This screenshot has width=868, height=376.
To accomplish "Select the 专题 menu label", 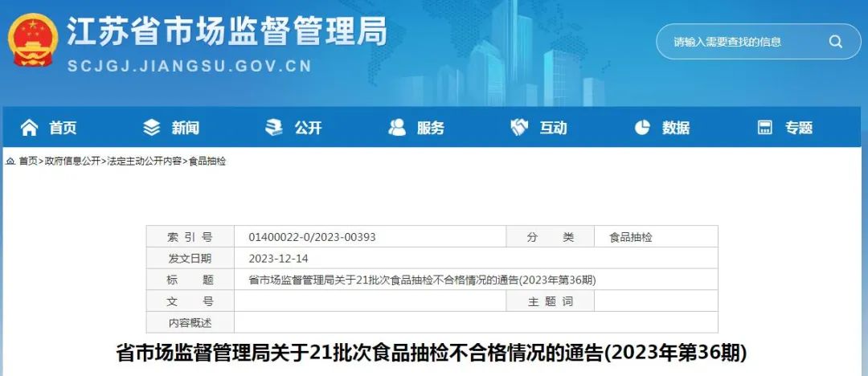I will tap(799, 128).
